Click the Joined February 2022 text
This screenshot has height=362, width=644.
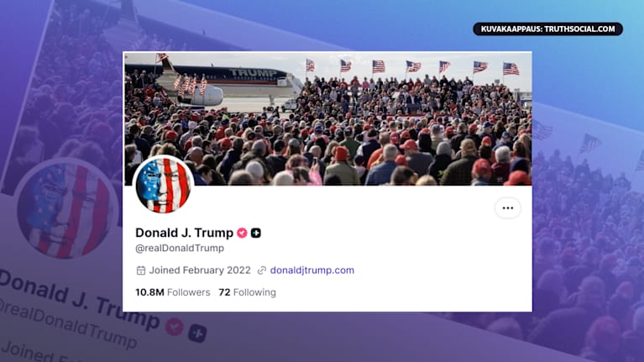200,270
